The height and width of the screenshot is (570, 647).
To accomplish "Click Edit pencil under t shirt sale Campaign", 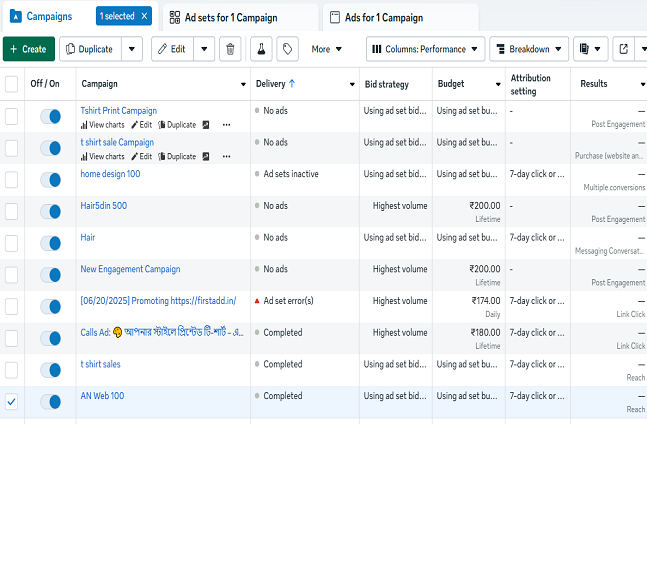I will [x=141, y=157].
